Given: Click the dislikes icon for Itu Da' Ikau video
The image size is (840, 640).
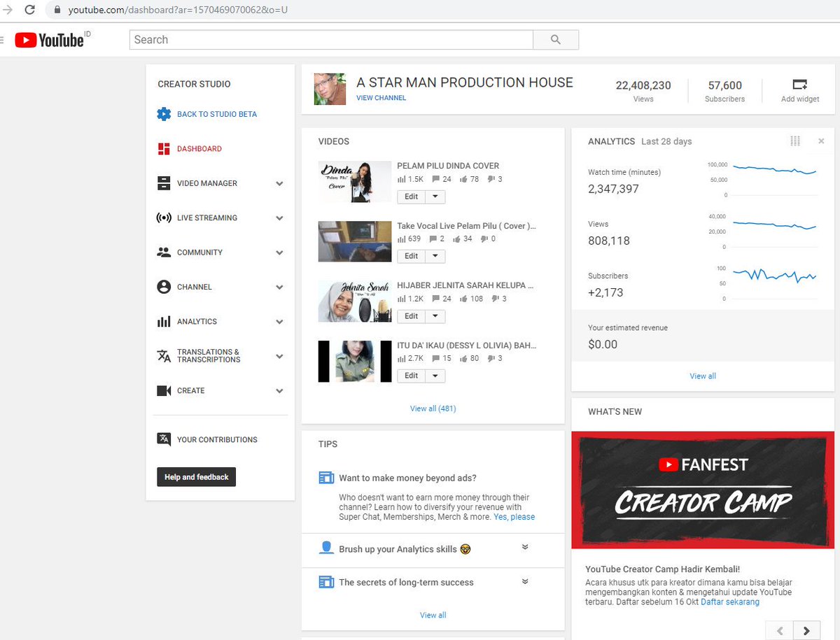Looking at the screenshot, I should click(491, 358).
